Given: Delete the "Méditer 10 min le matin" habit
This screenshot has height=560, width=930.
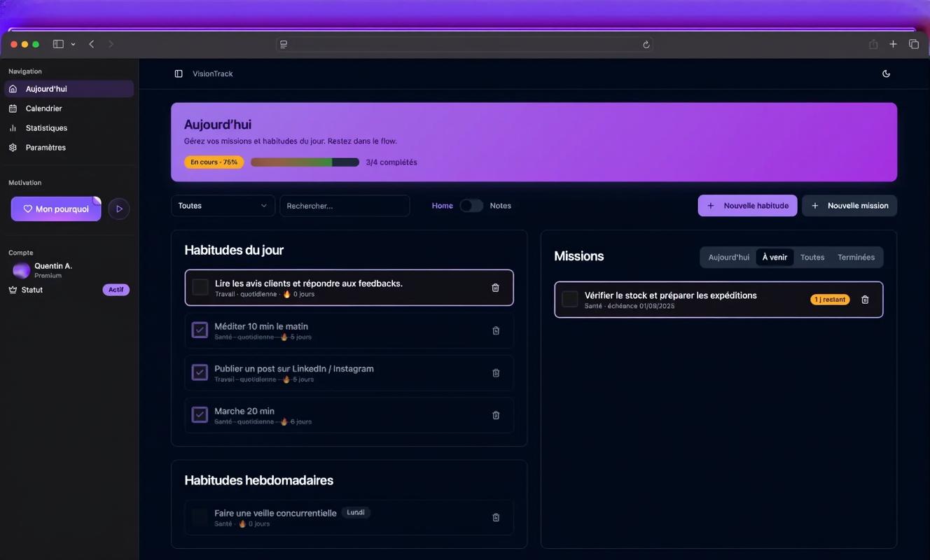Looking at the screenshot, I should click(496, 330).
